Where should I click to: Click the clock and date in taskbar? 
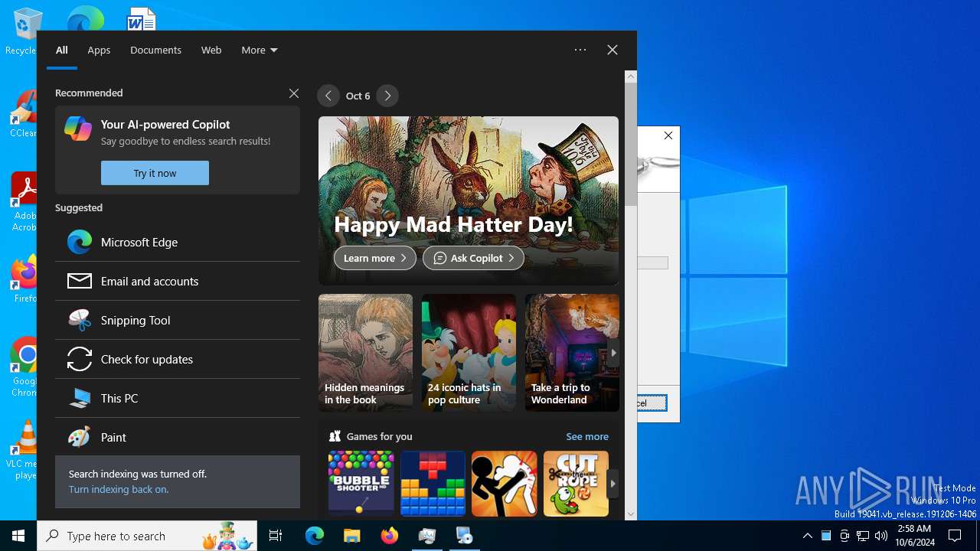[x=914, y=536]
